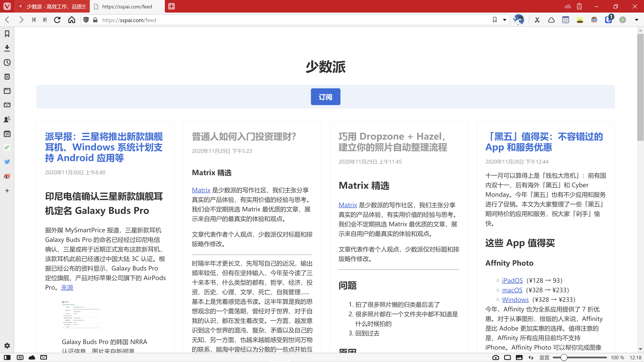Click the 订阅 subscribe button
This screenshot has height=362, width=644.
coord(325,97)
